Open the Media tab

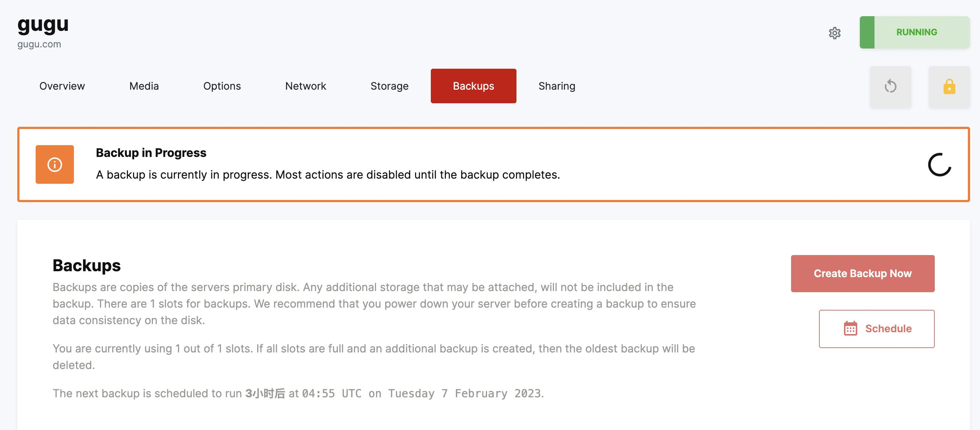tap(144, 86)
